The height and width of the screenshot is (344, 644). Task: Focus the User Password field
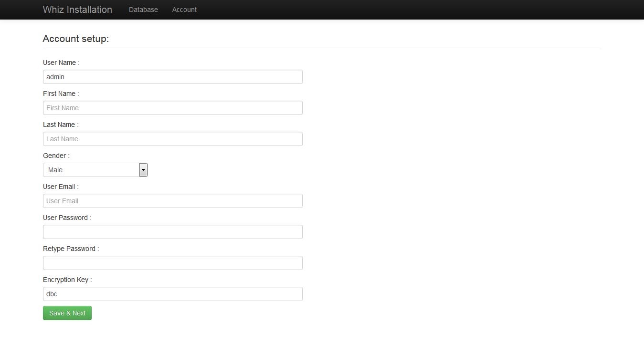173,232
